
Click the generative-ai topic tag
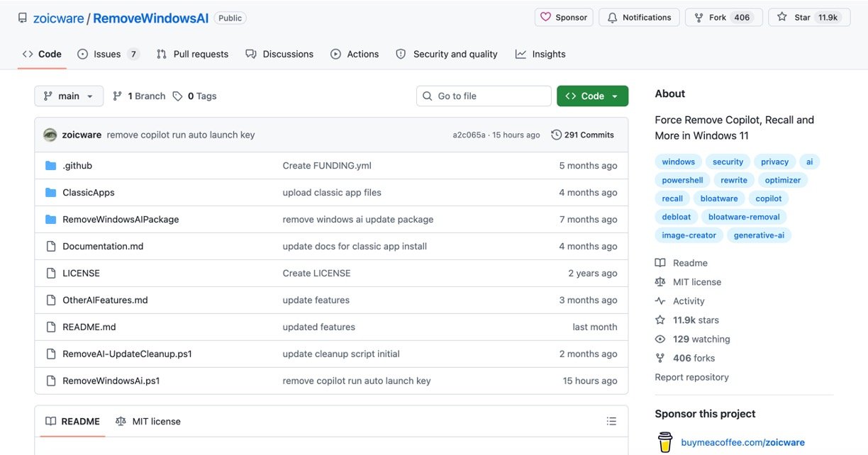pyautogui.click(x=759, y=236)
